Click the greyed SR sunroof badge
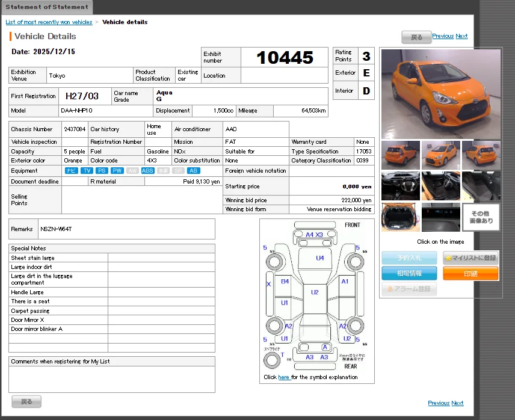 178,170
